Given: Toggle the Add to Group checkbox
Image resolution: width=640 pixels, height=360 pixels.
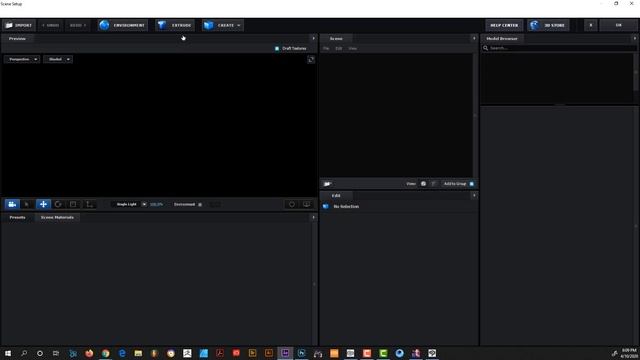Looking at the screenshot, I should click(x=472, y=184).
